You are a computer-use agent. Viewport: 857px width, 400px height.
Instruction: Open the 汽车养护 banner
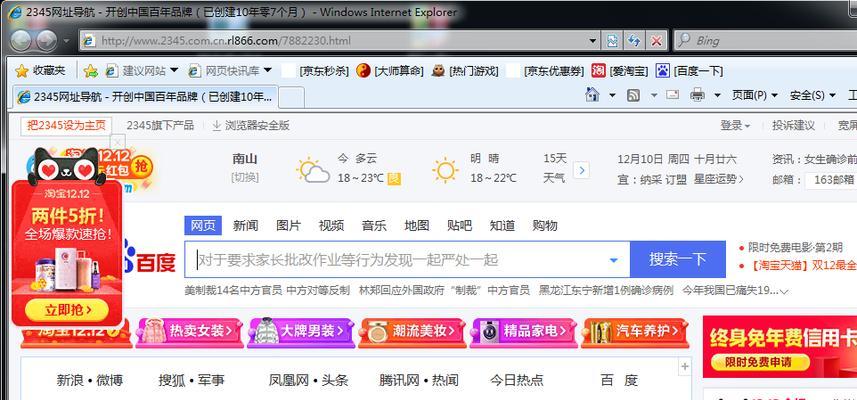pos(635,331)
